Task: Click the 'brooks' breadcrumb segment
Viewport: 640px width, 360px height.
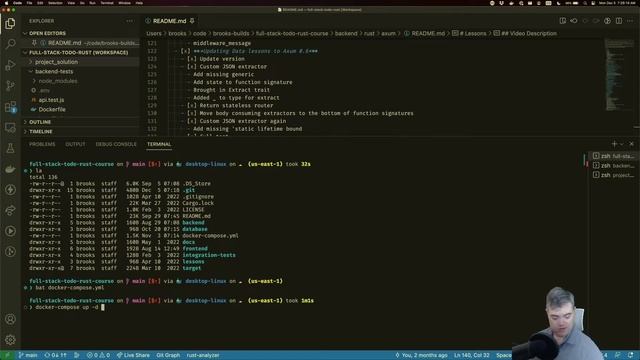Action: click(x=177, y=33)
